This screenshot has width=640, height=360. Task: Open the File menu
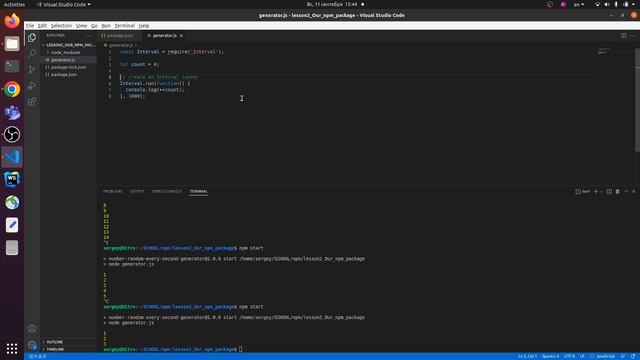[x=30, y=26]
